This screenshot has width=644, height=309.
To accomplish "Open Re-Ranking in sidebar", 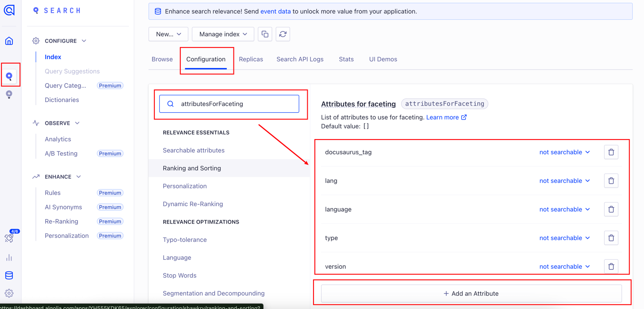I will [61, 221].
